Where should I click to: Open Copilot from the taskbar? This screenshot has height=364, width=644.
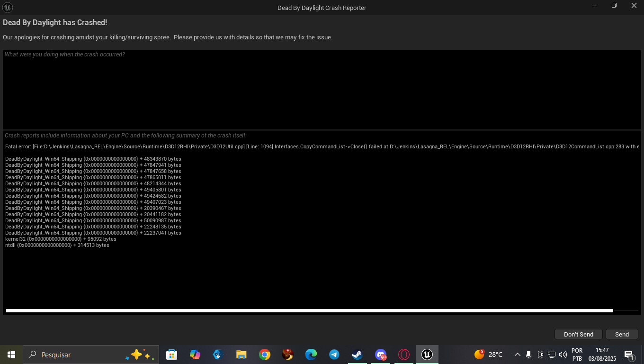195,355
